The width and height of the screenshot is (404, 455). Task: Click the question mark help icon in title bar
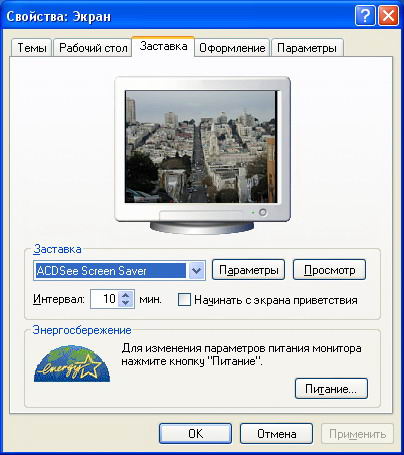(x=365, y=15)
